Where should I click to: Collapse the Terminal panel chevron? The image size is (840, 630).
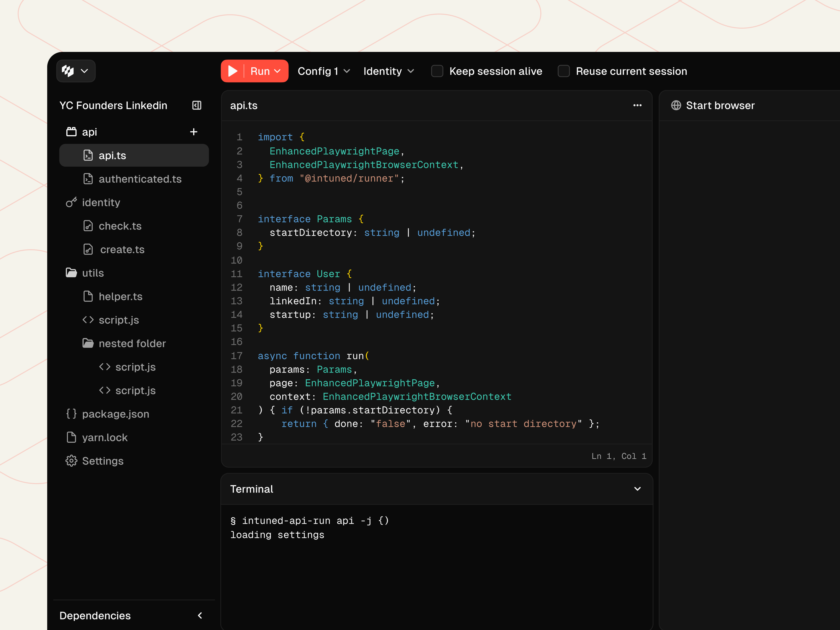637,489
